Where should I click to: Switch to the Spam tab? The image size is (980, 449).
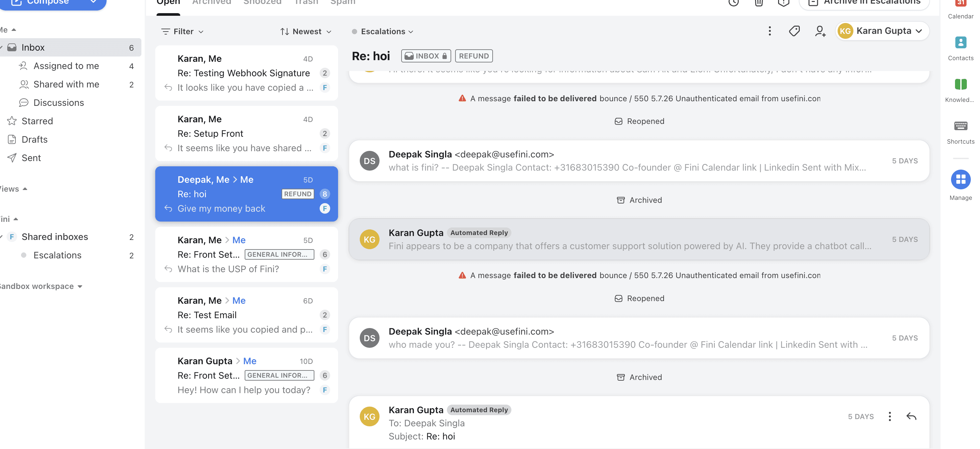coord(342,3)
